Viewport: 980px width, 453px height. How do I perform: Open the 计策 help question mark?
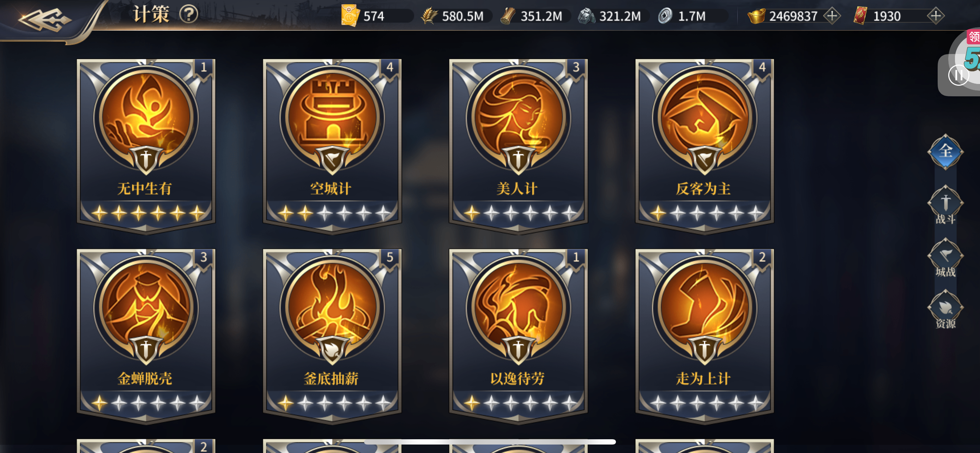tap(189, 15)
